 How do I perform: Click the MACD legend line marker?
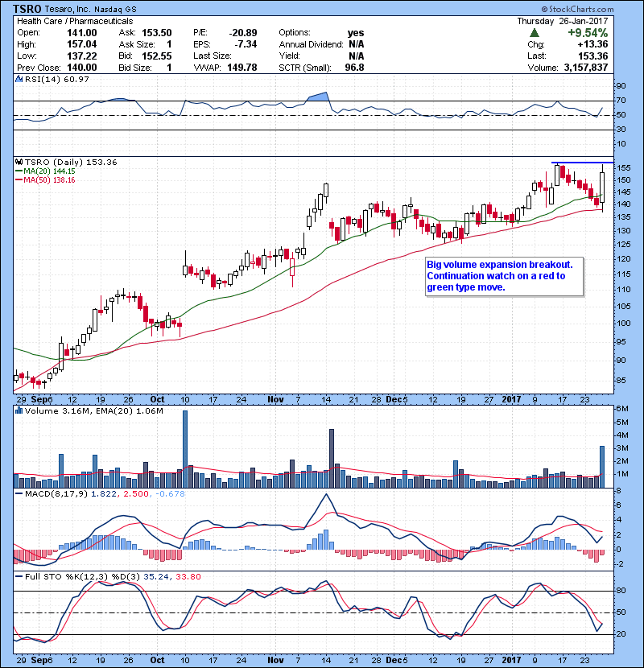coord(19,494)
